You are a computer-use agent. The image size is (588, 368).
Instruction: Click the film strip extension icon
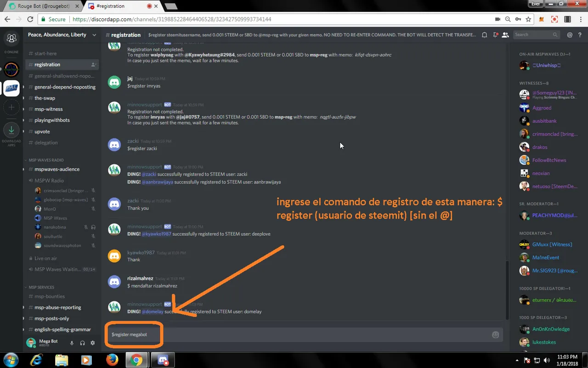click(x=568, y=19)
